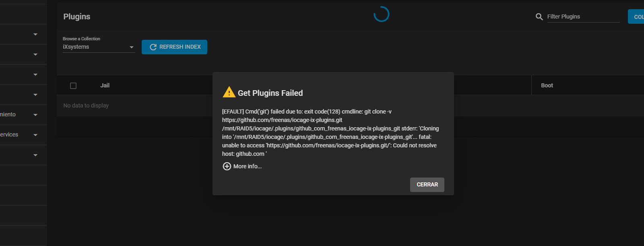644x246 pixels.
Task: Click the yellow warning triangle icon
Action: point(229,92)
